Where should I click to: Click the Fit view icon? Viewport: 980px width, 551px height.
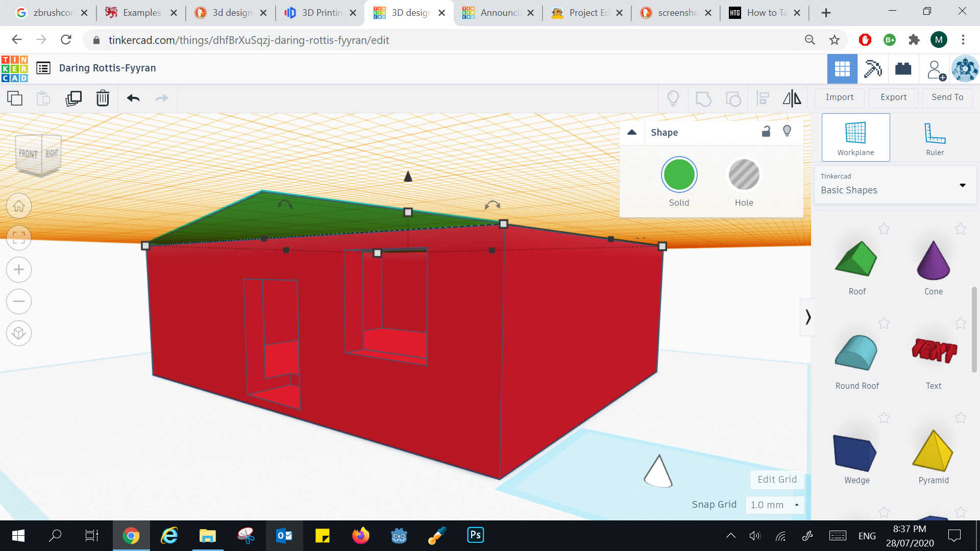point(19,238)
